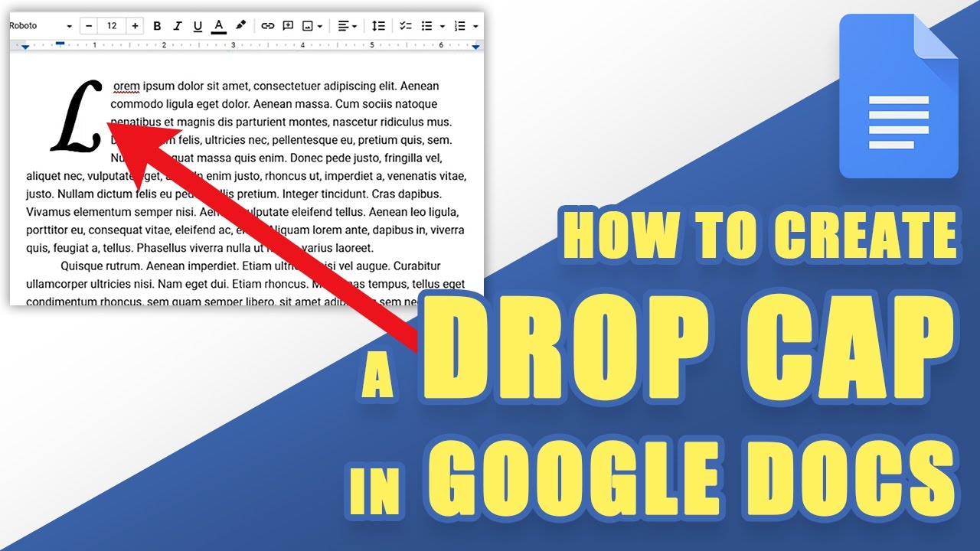Expand the alignment dropdown arrow

point(354,26)
